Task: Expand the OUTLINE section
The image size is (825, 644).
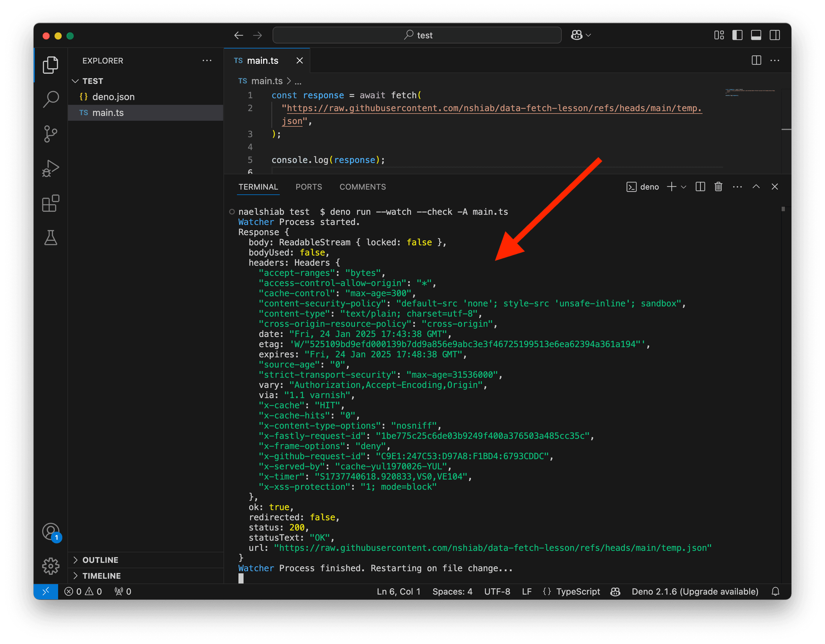Action: 145,560
